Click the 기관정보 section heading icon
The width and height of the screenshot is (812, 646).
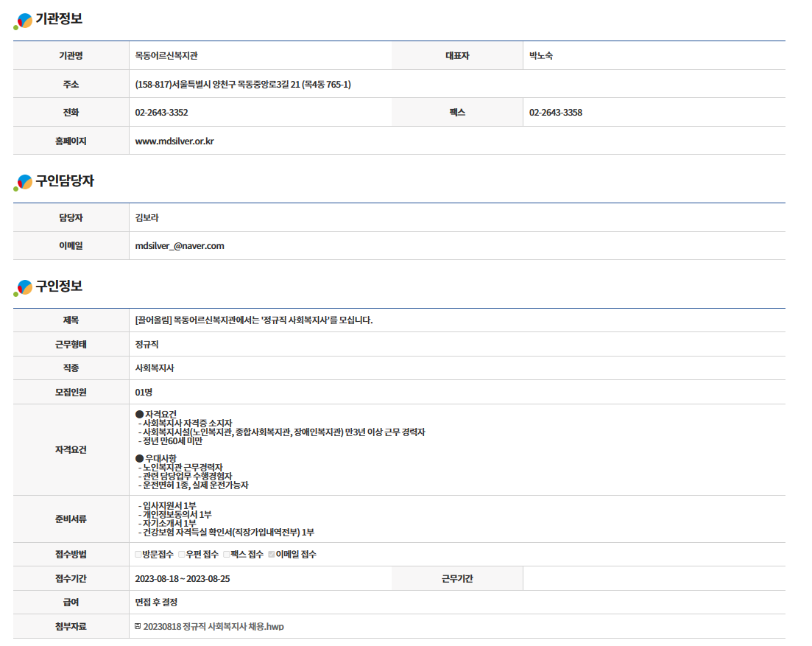pos(24,21)
